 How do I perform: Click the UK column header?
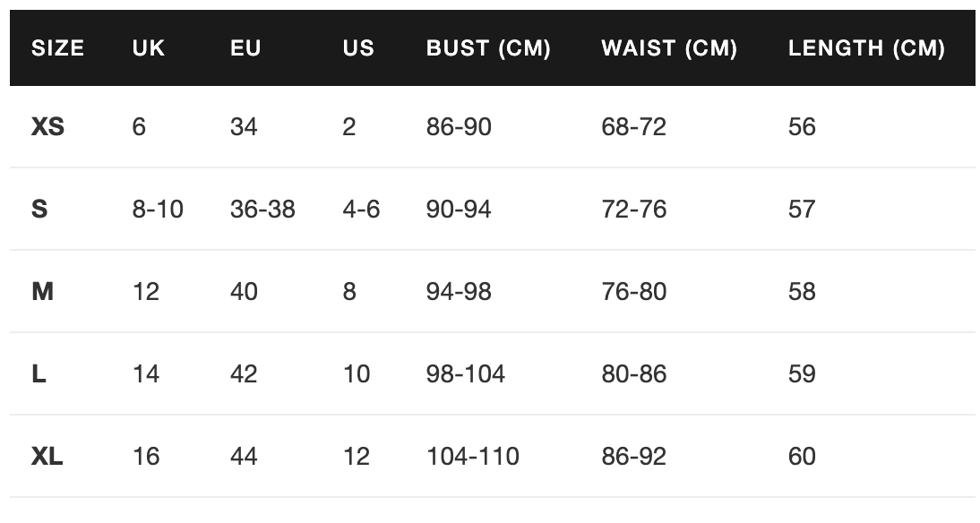pyautogui.click(x=149, y=48)
